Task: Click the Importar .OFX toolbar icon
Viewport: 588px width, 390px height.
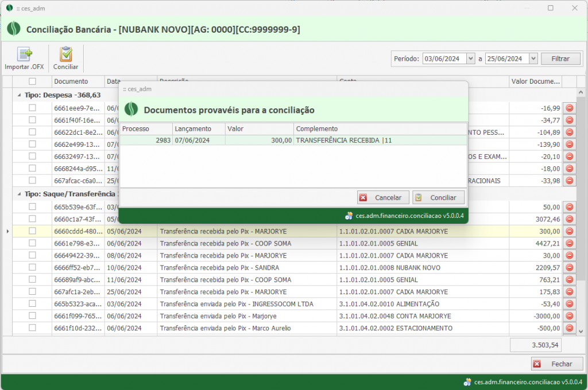Action: tap(24, 54)
